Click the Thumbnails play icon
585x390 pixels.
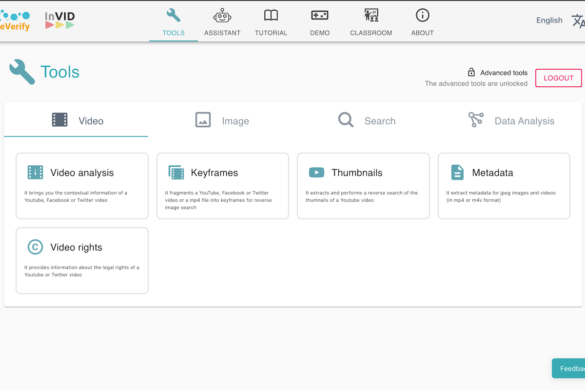point(316,172)
